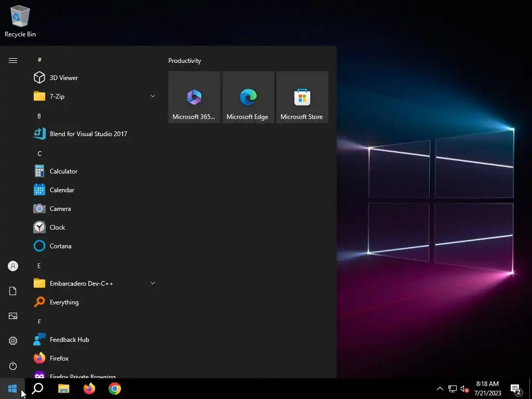The height and width of the screenshot is (399, 532).
Task: Open the network status tray icon
Action: (453, 389)
